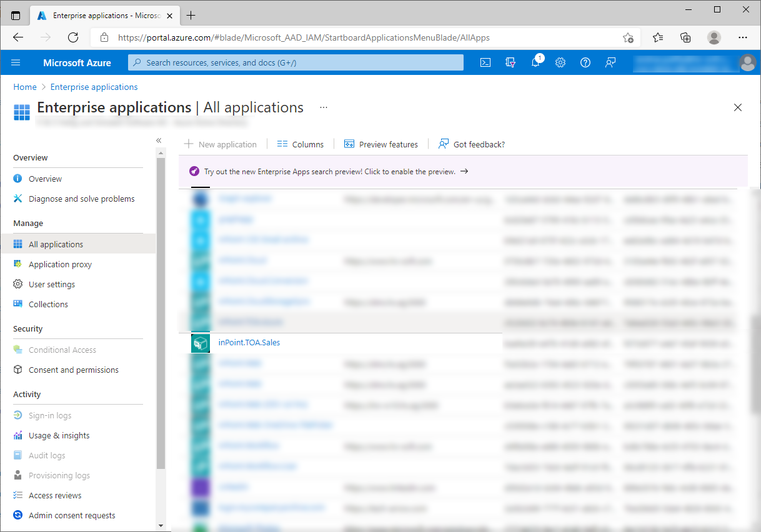The height and width of the screenshot is (532, 761).
Task: Click the User settings gear icon
Action: (17, 284)
